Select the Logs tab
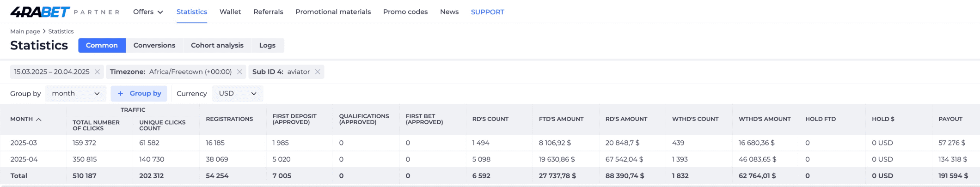980x187 pixels. [267, 45]
